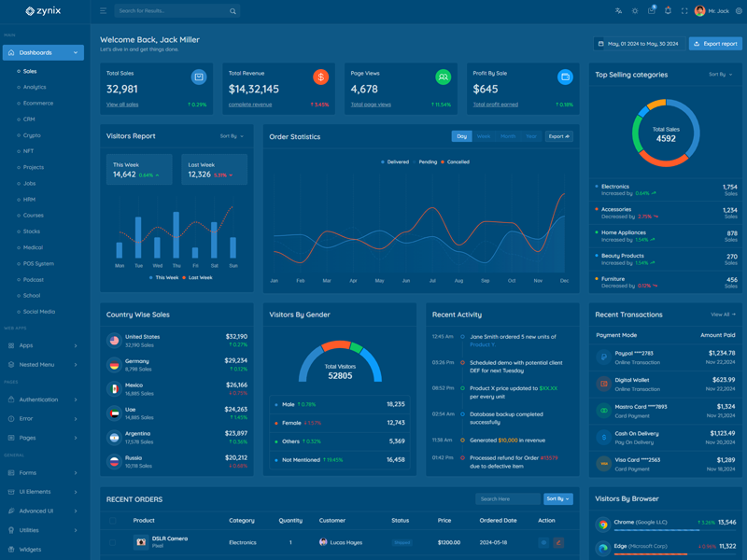Click the Export report button
Screen dimensions: 747x560
(714, 44)
